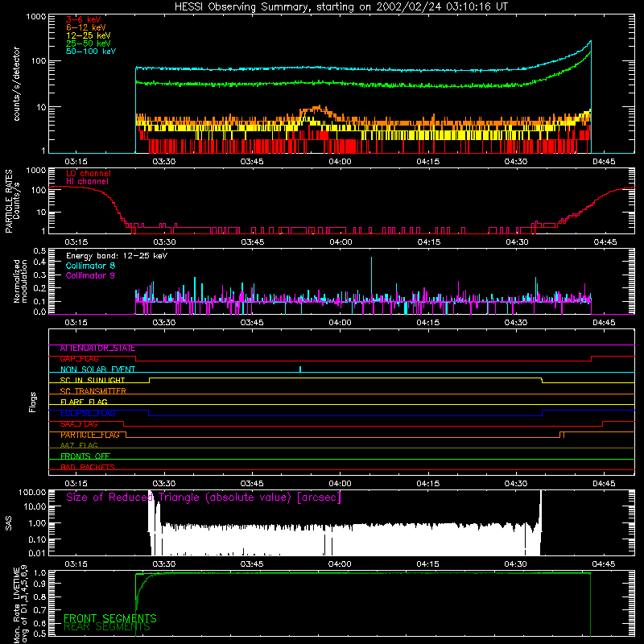The height and width of the screenshot is (644, 644).
Task: Click the 12-25 keV entry in the count rate legend
Action: (x=89, y=35)
